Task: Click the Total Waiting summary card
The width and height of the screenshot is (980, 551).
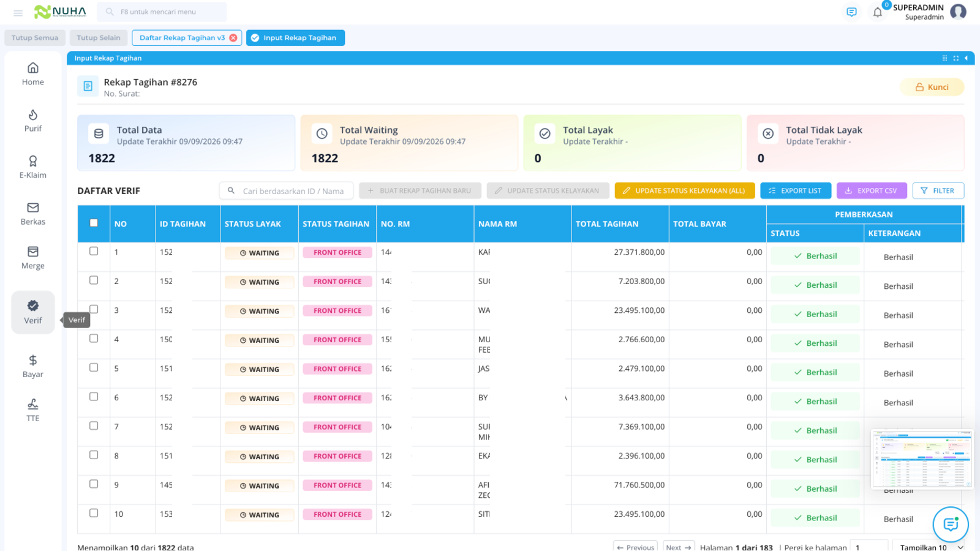Action: pyautogui.click(x=409, y=143)
